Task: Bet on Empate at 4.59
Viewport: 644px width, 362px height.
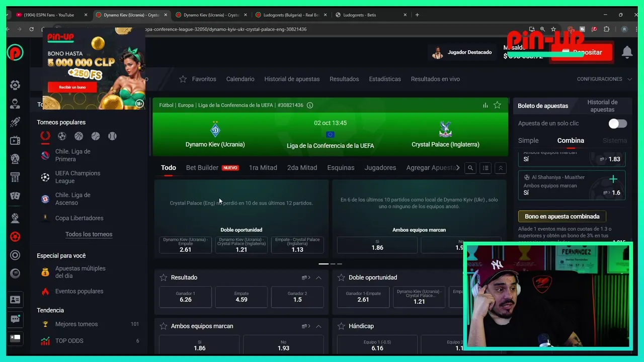Action: [242, 297]
